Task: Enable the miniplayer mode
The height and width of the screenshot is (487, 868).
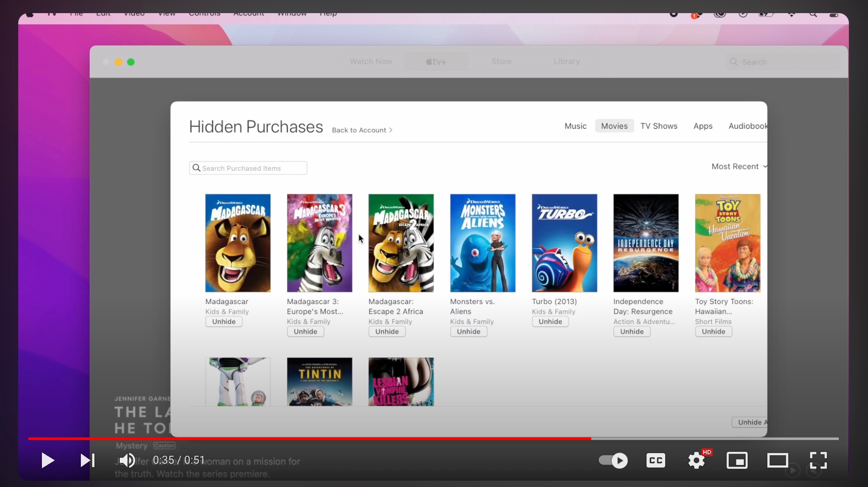Action: pyautogui.click(x=737, y=460)
